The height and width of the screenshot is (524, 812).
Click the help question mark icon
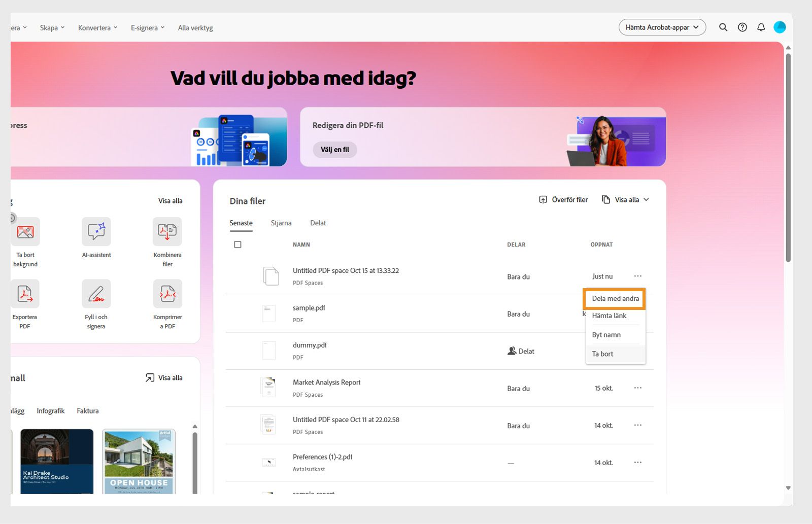pyautogui.click(x=742, y=27)
